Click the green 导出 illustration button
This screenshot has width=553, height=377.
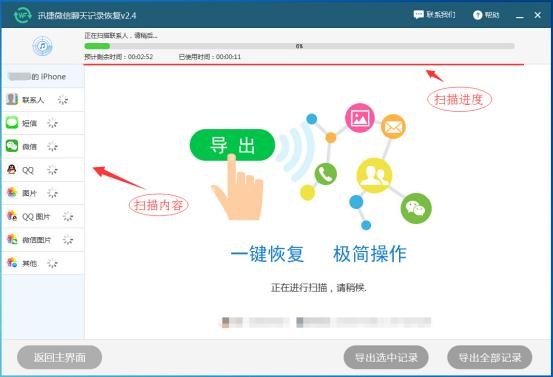(x=232, y=145)
